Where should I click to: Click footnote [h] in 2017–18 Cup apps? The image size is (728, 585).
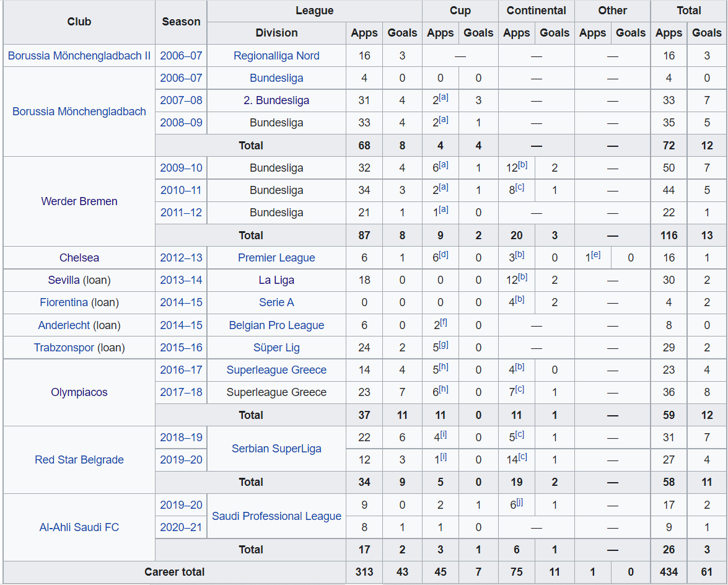click(444, 389)
